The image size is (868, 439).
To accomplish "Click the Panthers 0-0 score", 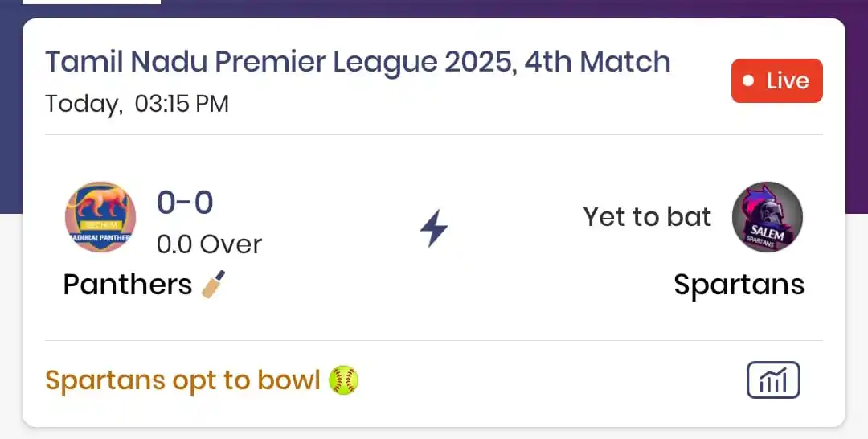I will (x=185, y=203).
